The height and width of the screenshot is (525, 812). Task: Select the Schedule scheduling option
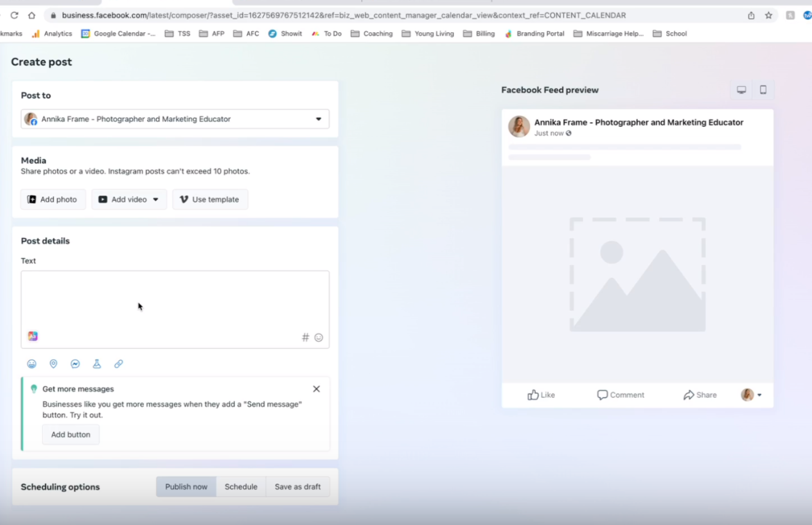click(241, 486)
